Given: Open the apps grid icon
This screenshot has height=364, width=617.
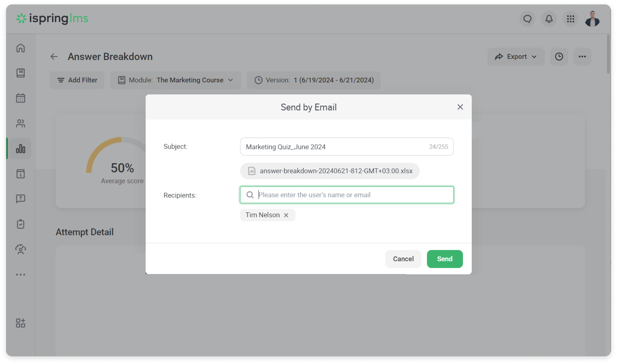Looking at the screenshot, I should (571, 19).
